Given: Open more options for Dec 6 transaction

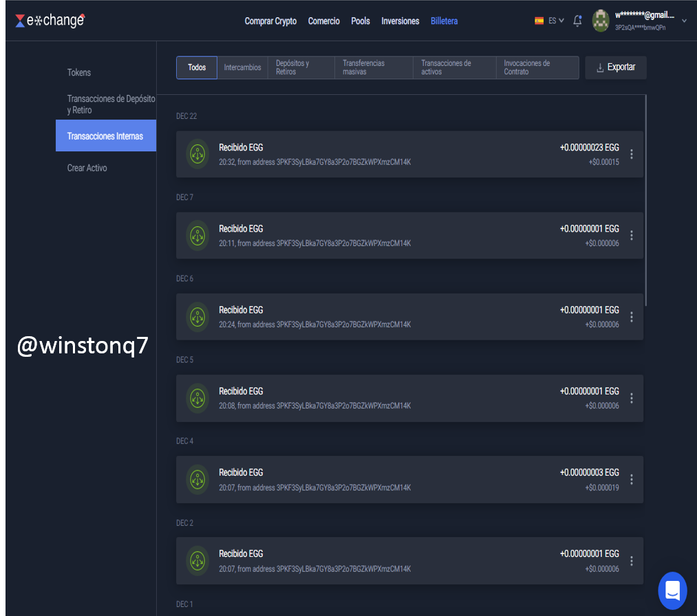Looking at the screenshot, I should (631, 317).
